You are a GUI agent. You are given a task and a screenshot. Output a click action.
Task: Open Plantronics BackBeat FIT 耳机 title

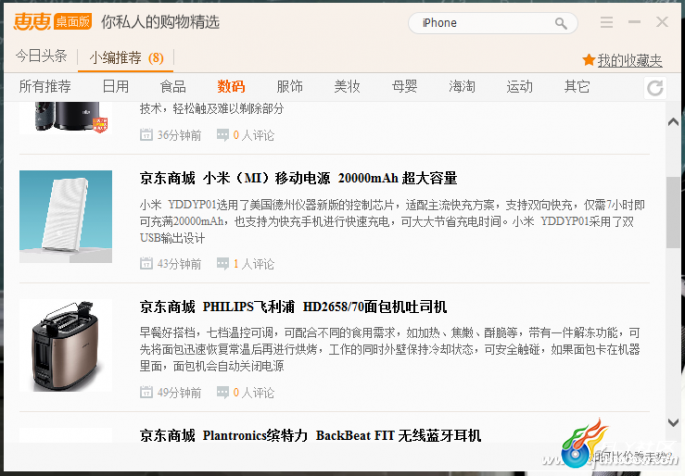[x=311, y=435]
